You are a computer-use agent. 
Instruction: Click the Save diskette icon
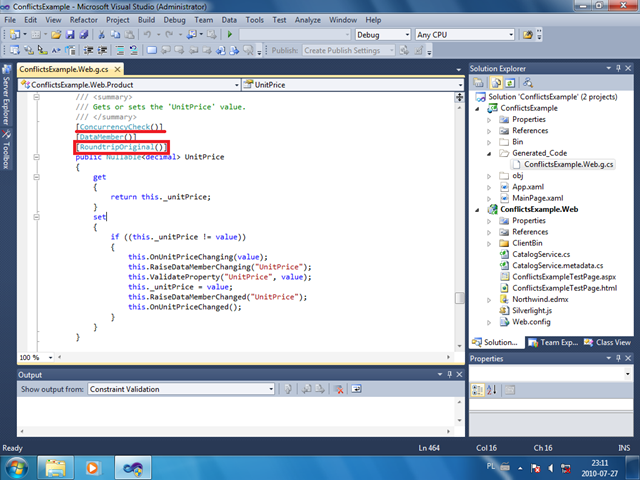70,35
